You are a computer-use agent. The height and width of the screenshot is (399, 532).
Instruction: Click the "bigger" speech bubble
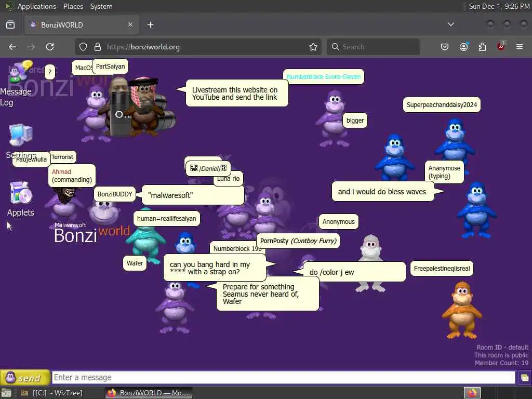[x=355, y=121]
